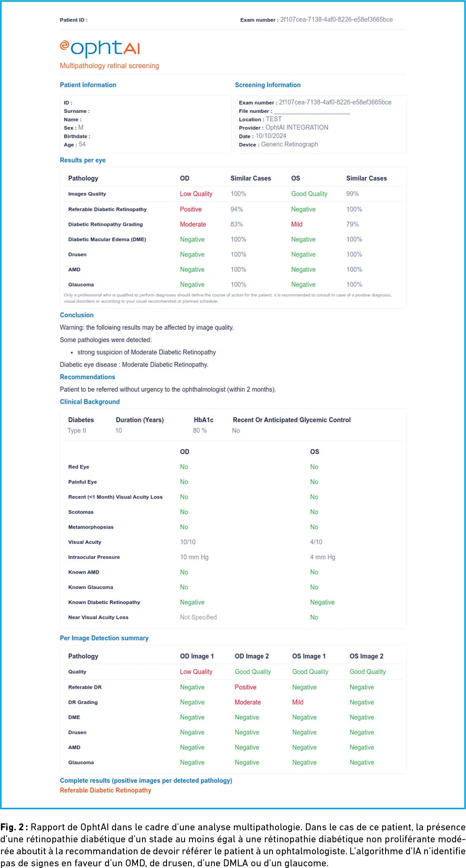Click the Recommendations heading

point(87,377)
